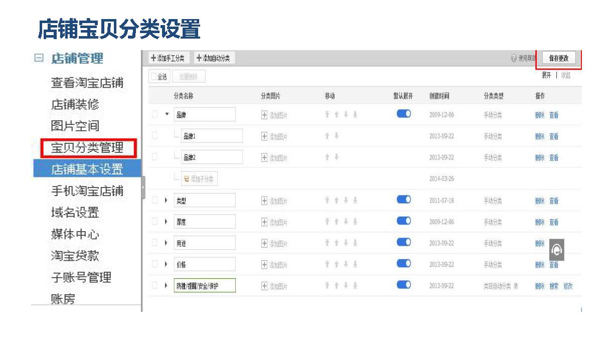Open 店铺基本设置 in sidebar menu
The image size is (612, 364).
click(x=87, y=169)
